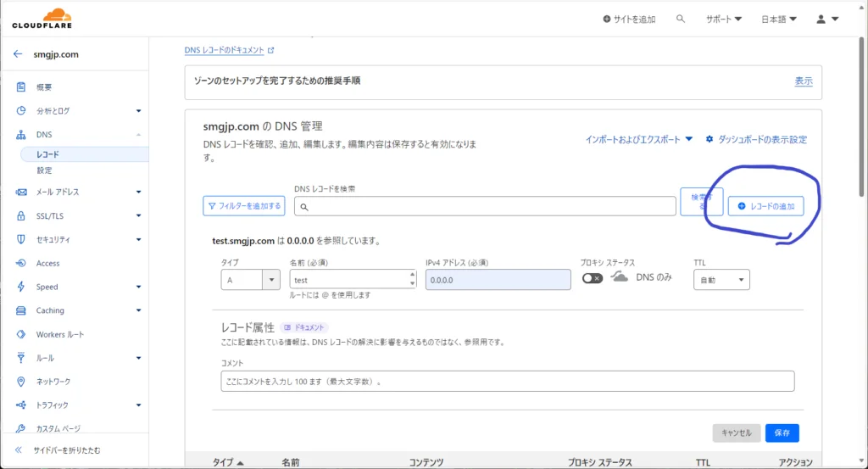Click サイドバーを折りたたむ text
868x469 pixels.
click(x=67, y=450)
